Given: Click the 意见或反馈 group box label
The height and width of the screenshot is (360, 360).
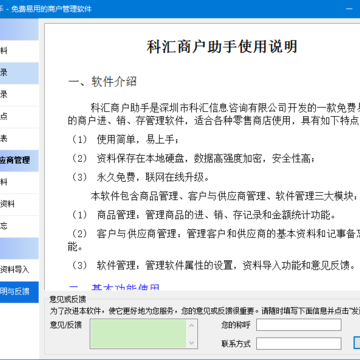Looking at the screenshot, I should (68, 298).
